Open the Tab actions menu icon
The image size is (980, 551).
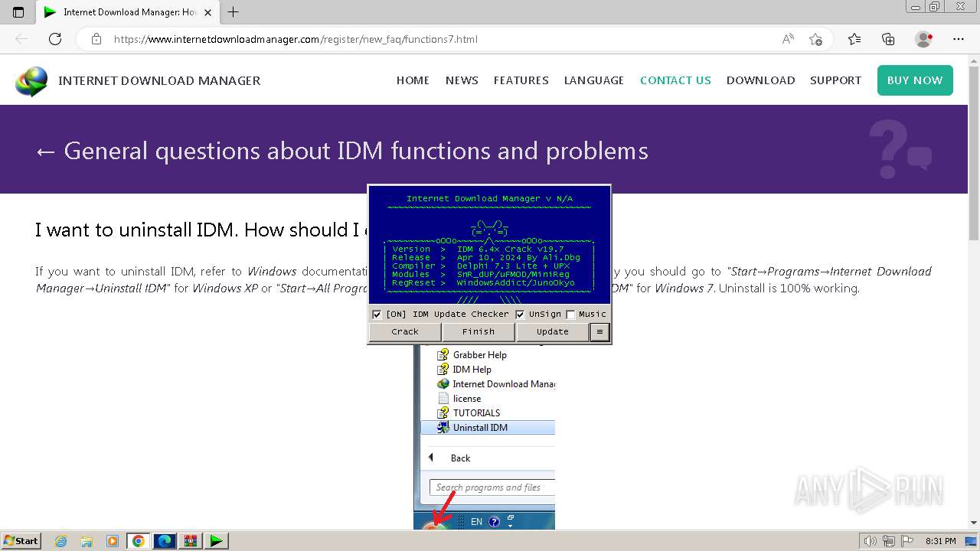[18, 12]
